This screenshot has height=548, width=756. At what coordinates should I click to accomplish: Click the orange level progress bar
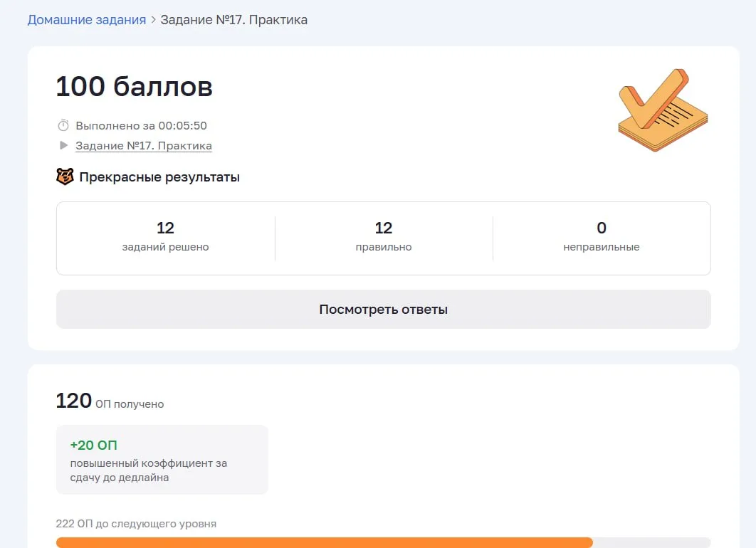coord(383,542)
